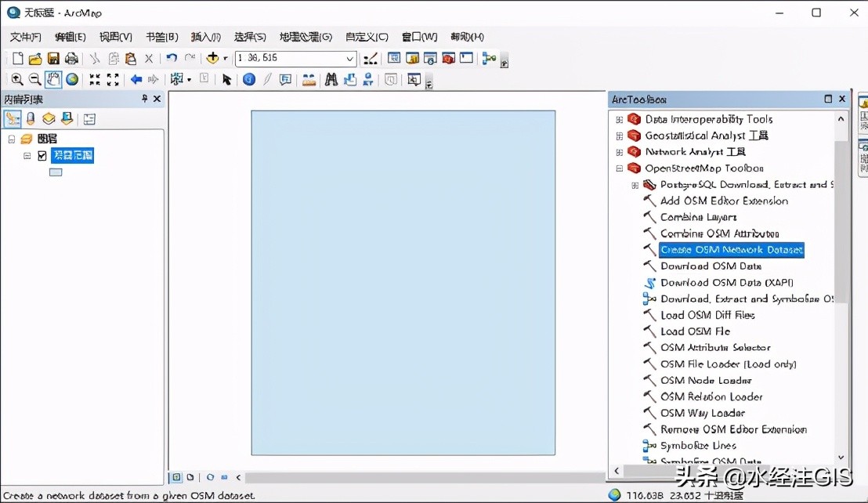Open the 文件 menu
Image resolution: width=868 pixels, height=503 pixels.
[x=26, y=37]
